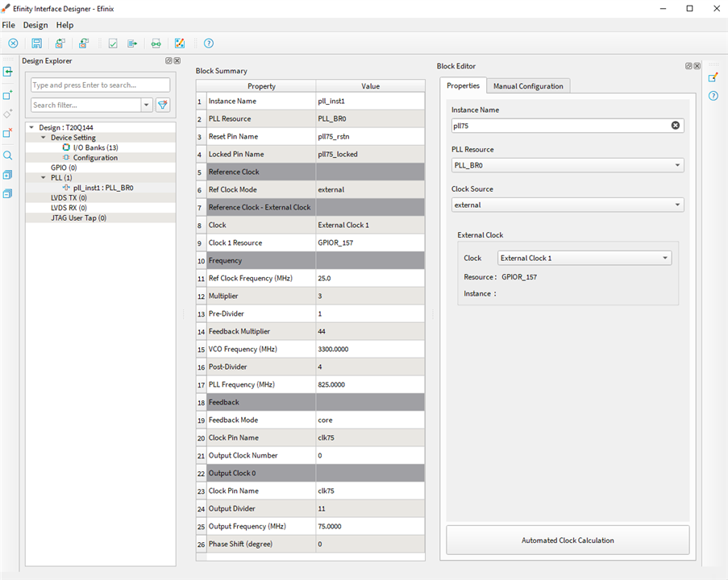
Task: Click the Search filter text box
Action: (x=86, y=105)
